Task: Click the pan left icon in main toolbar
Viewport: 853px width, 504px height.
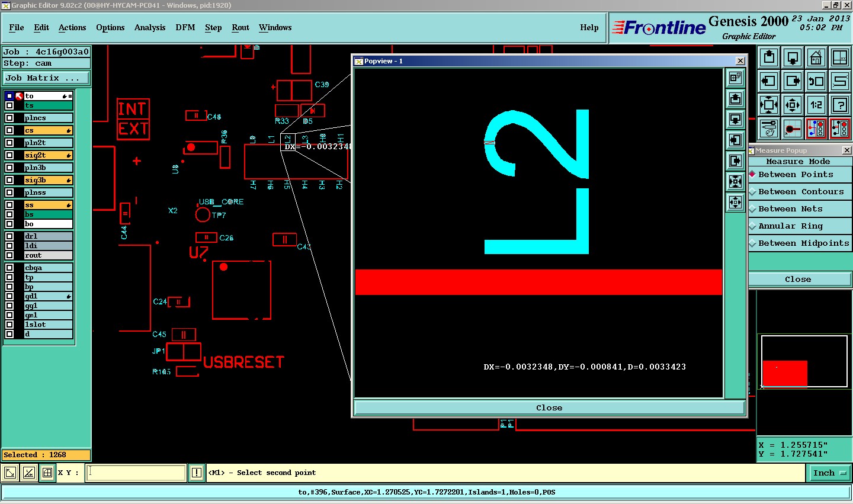Action: tap(769, 81)
